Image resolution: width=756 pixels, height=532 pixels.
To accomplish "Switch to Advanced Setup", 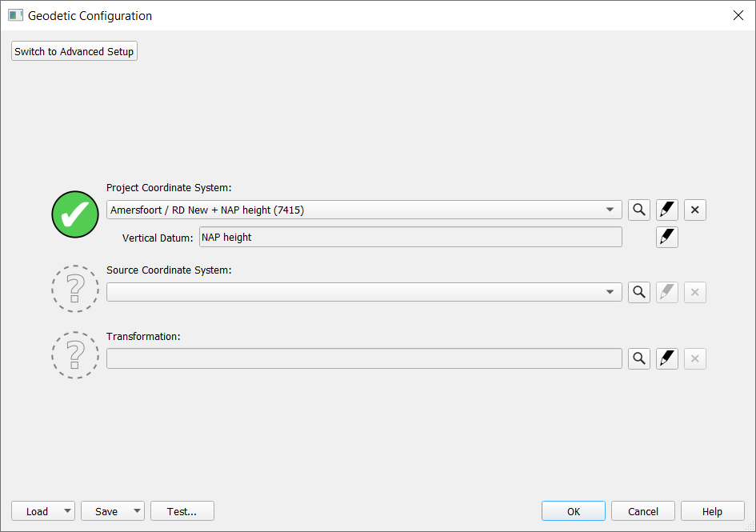I will [74, 52].
